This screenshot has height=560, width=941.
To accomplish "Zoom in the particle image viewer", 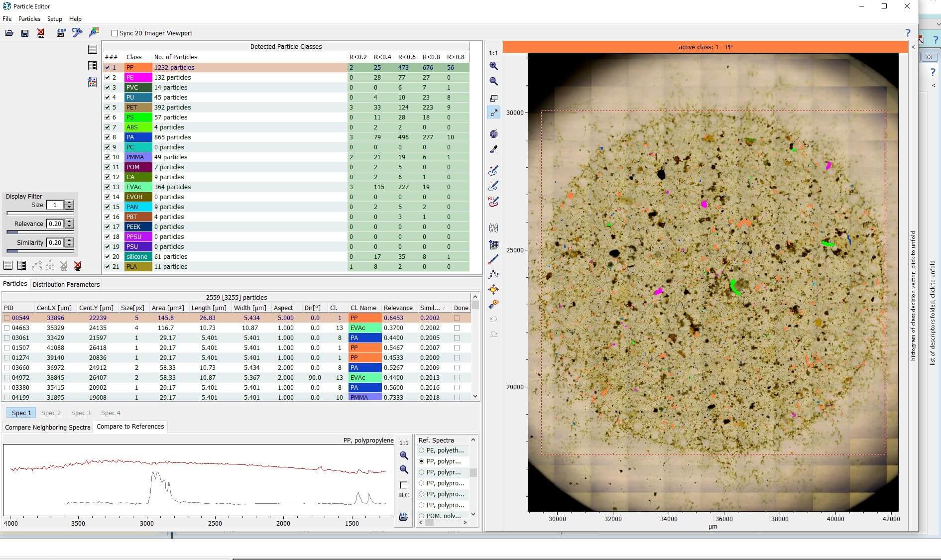I will click(x=493, y=66).
